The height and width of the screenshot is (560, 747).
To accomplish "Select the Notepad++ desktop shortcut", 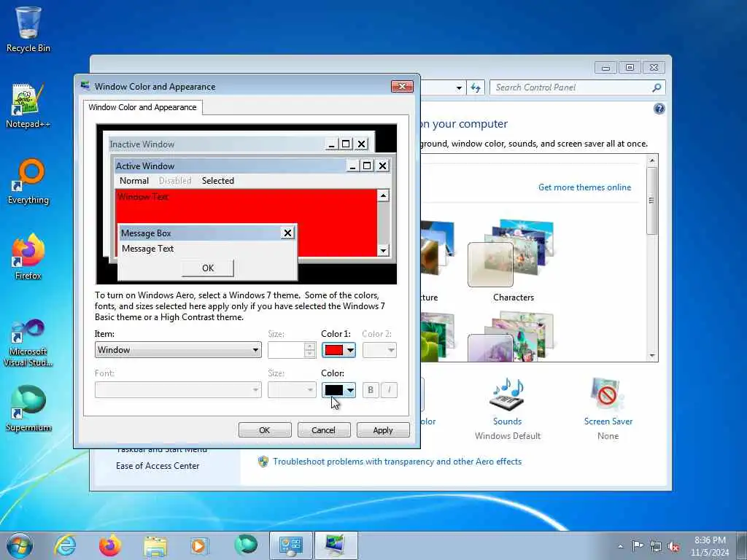I will (28, 106).
